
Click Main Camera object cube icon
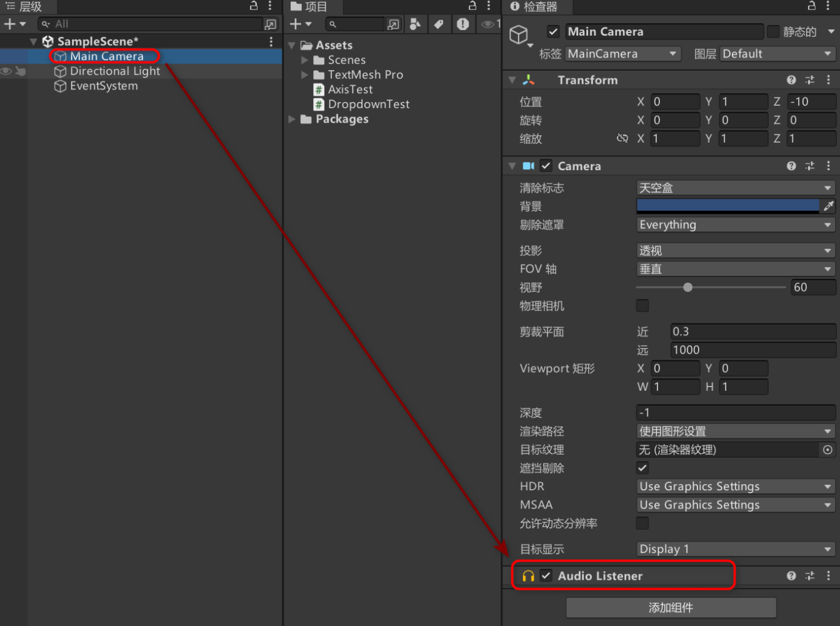519,34
